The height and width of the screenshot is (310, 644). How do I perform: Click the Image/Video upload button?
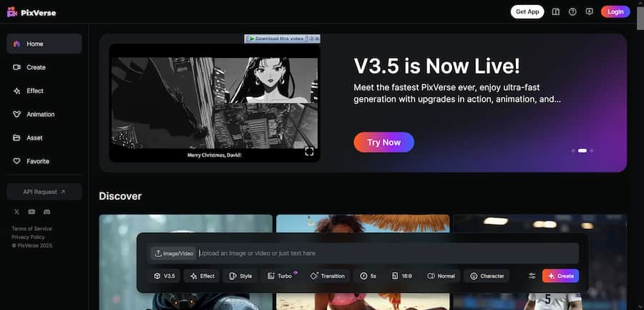pos(173,253)
